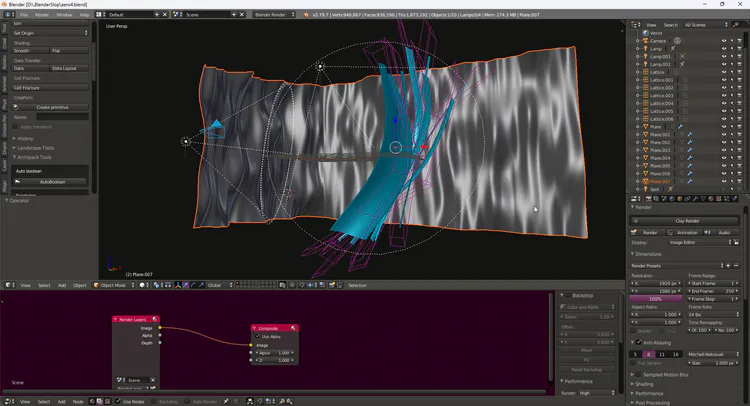Open the Add menu in 3D viewport header
This screenshot has height=406, width=750.
[x=62, y=285]
